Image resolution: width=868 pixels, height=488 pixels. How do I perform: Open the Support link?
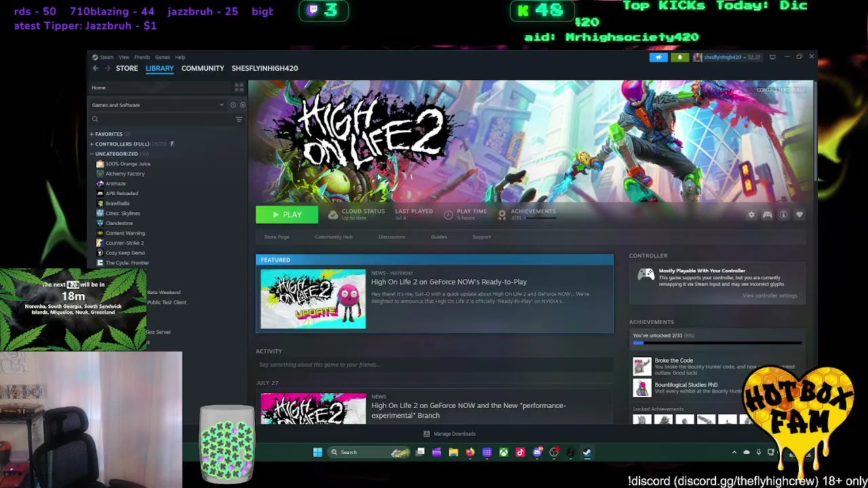pos(481,237)
